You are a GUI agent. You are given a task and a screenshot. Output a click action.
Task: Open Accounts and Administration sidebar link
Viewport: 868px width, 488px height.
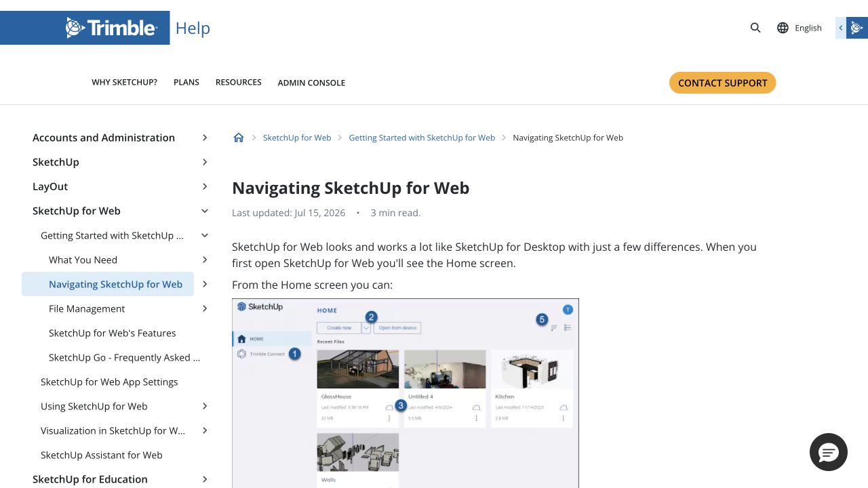tap(104, 138)
